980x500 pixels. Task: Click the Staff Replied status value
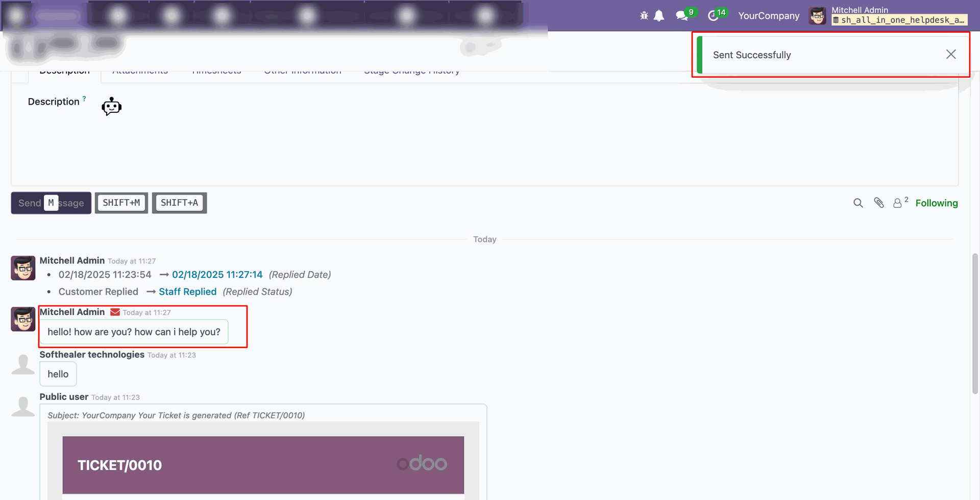coord(188,292)
